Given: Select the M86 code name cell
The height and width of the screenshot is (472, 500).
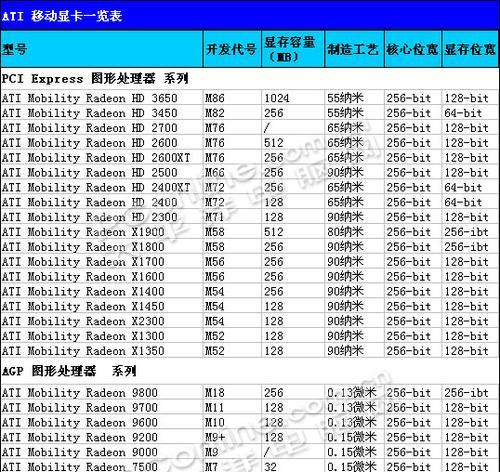Looking at the screenshot, I should coord(232,98).
